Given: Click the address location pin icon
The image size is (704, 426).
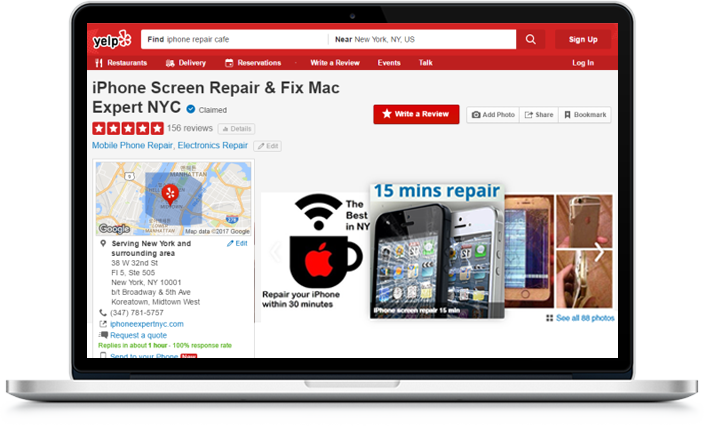Looking at the screenshot, I should 103,243.
